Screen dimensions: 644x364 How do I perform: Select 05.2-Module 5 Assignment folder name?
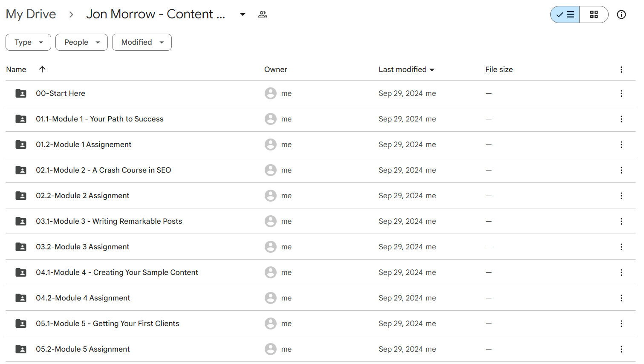pyautogui.click(x=83, y=349)
